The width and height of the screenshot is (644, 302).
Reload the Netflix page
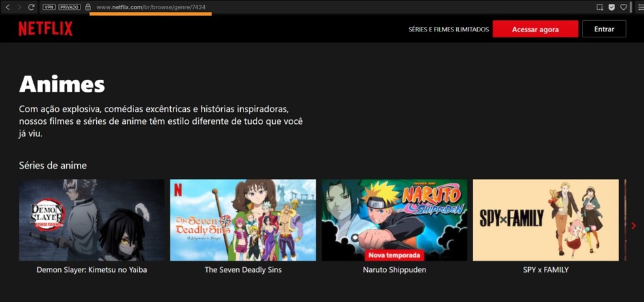tap(31, 7)
